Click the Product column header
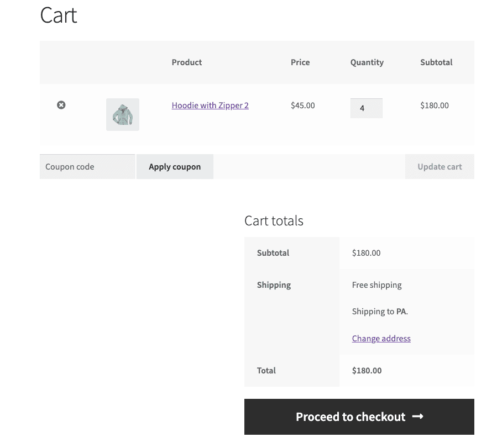 [186, 62]
